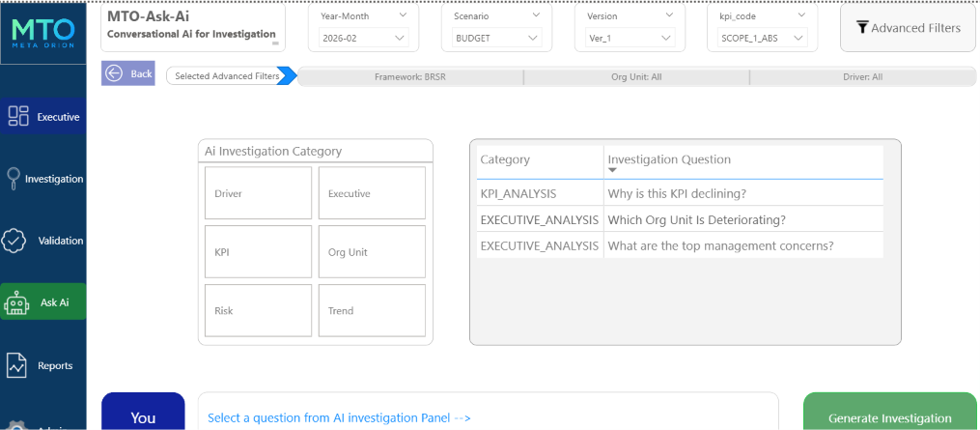Click the Generate Investigation button

click(x=889, y=412)
